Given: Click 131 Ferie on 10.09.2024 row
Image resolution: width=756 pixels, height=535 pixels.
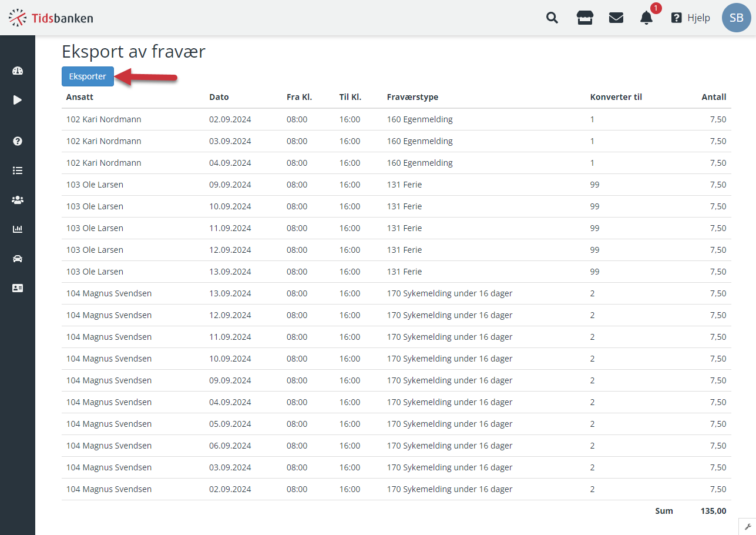Looking at the screenshot, I should pyautogui.click(x=404, y=206).
